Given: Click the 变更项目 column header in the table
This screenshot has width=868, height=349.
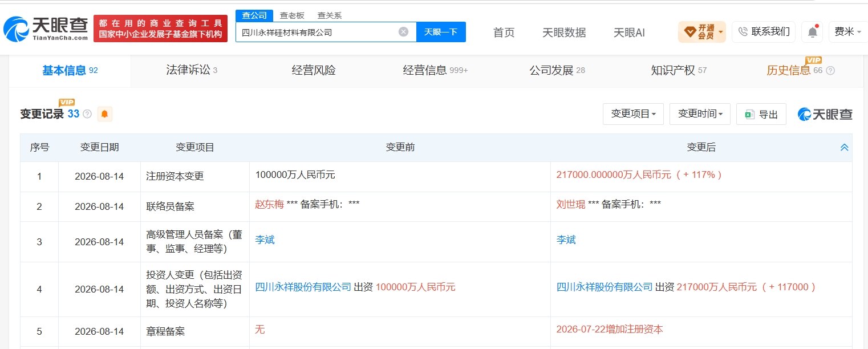Looking at the screenshot, I should point(195,148).
